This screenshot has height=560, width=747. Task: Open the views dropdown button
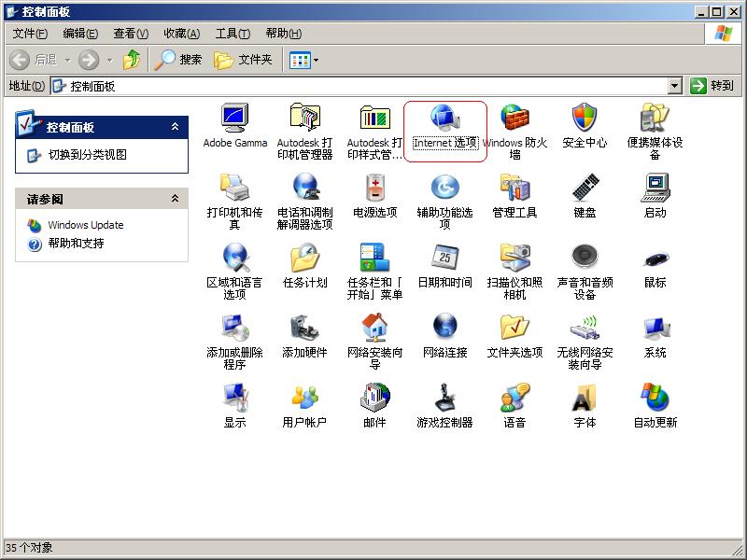[x=304, y=60]
